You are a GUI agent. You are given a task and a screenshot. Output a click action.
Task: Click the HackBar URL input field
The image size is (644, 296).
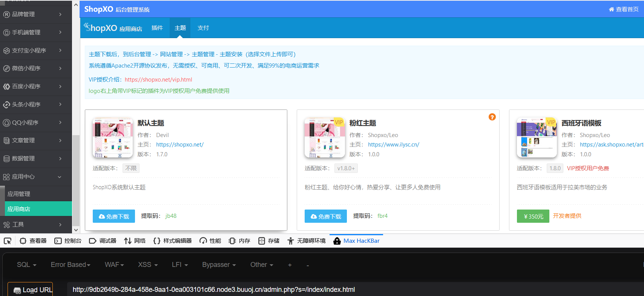tap(355, 290)
